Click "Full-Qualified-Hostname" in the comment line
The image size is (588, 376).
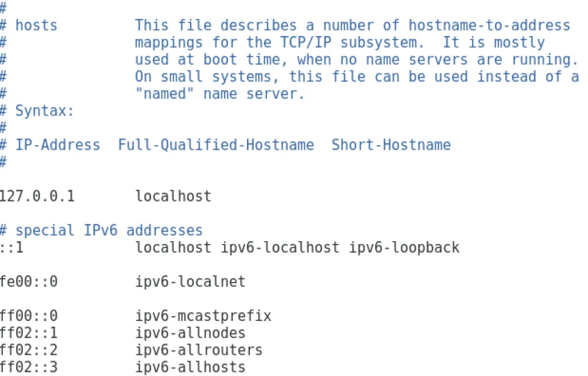pos(216,145)
